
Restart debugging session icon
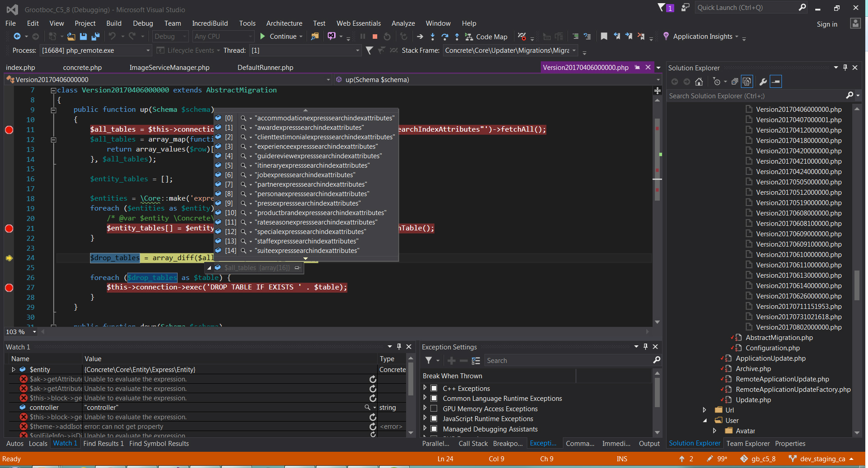click(x=387, y=37)
